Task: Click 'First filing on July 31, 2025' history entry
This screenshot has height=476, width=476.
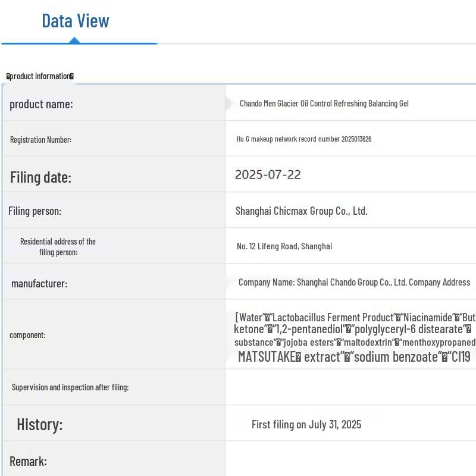Action: (x=306, y=425)
